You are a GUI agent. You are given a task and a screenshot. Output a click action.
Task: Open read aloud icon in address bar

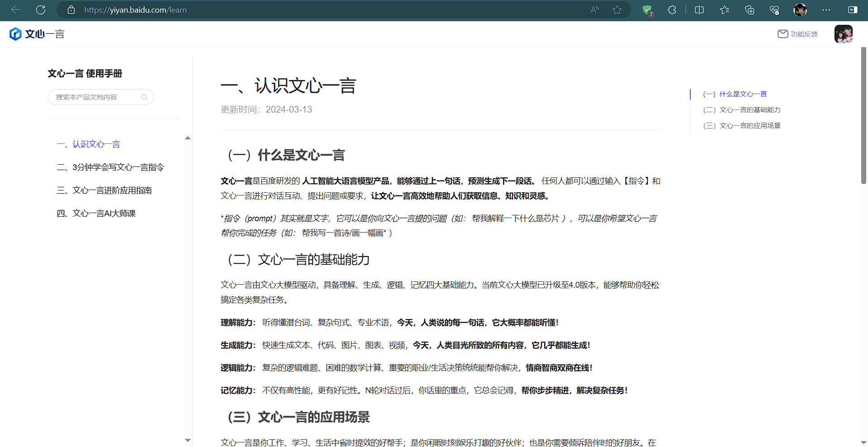[x=594, y=10]
